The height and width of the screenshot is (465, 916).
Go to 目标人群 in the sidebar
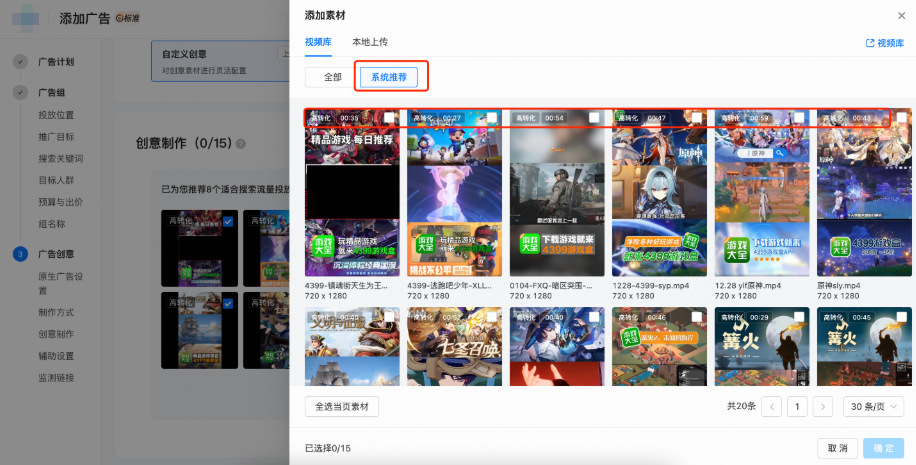click(x=56, y=181)
